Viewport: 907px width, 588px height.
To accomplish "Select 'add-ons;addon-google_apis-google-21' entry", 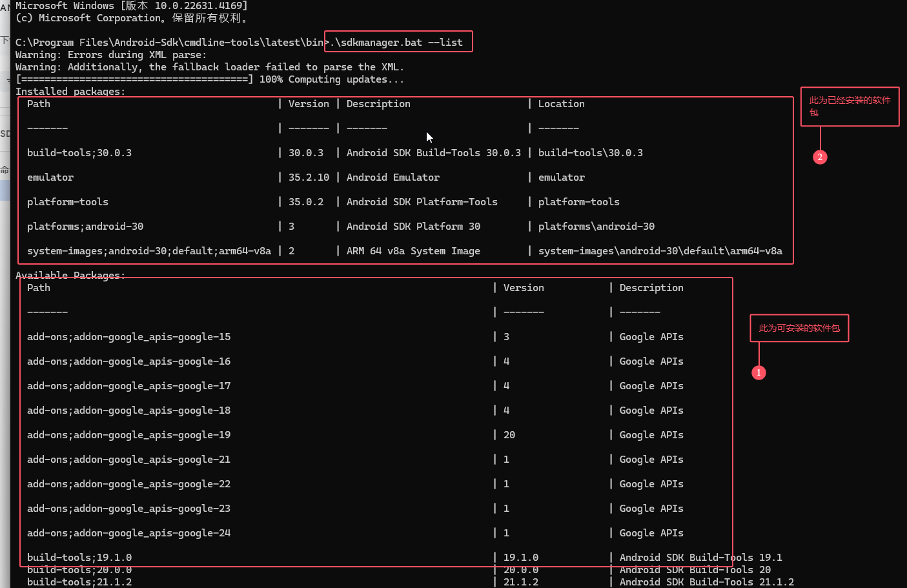I will coord(129,460).
